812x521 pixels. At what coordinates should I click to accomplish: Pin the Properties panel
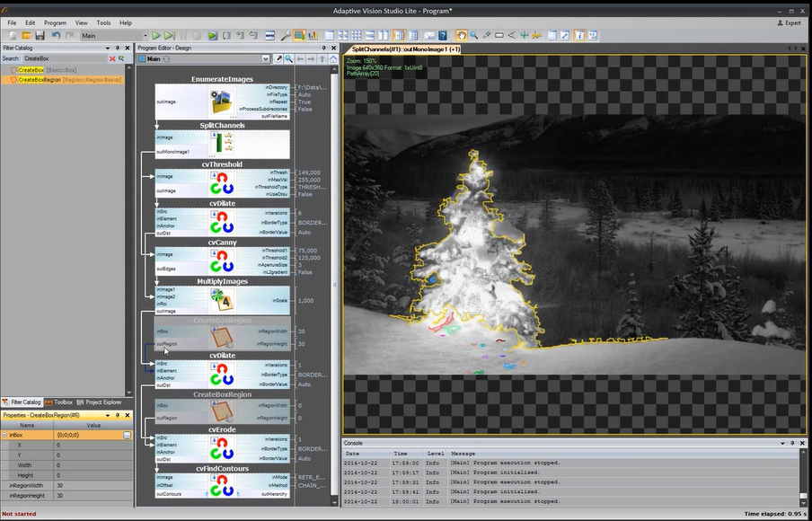click(x=118, y=415)
